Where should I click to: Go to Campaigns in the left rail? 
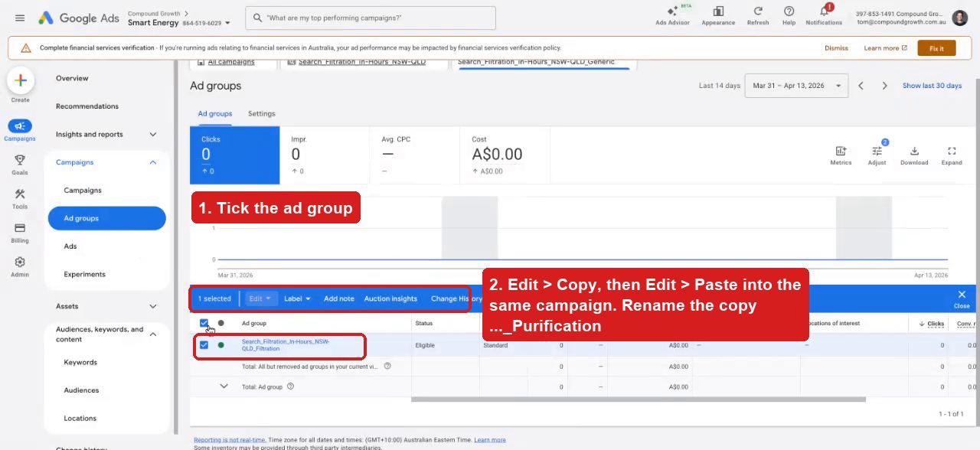click(20, 131)
